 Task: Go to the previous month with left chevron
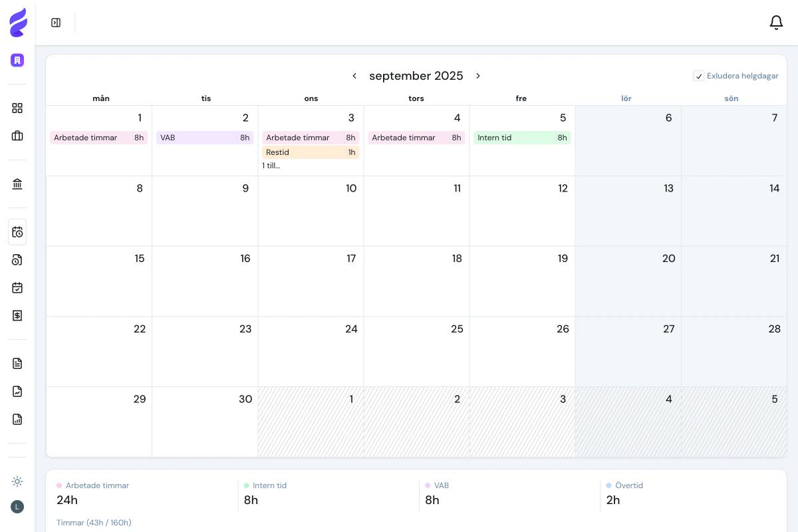pos(354,75)
